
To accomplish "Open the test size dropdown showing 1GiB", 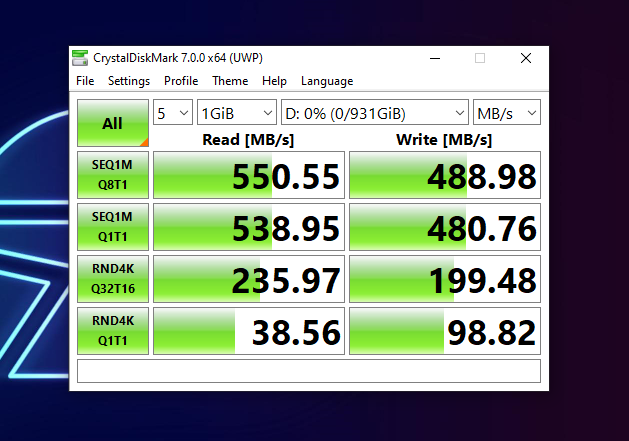I will [x=237, y=113].
